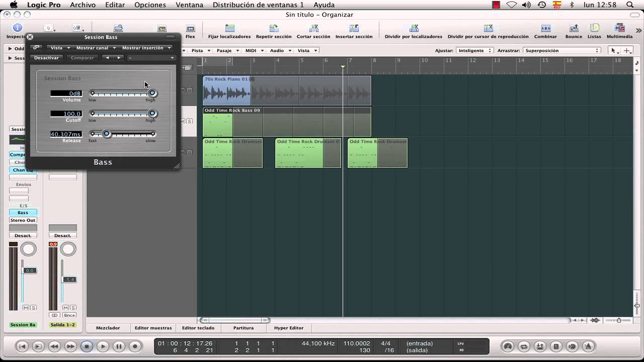Switch to the Mezclador tab
The image size is (644, 362).
[108, 328]
